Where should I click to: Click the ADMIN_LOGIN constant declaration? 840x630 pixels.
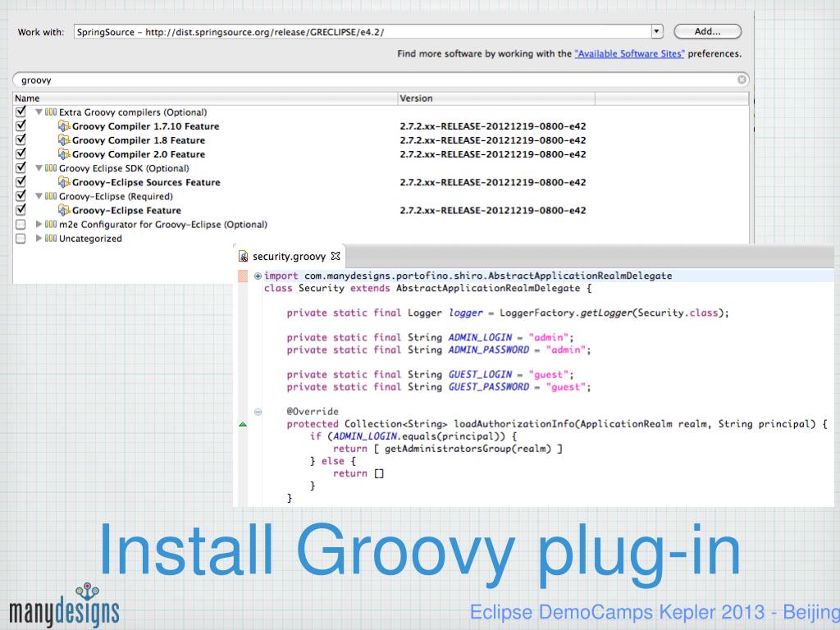coord(430,337)
